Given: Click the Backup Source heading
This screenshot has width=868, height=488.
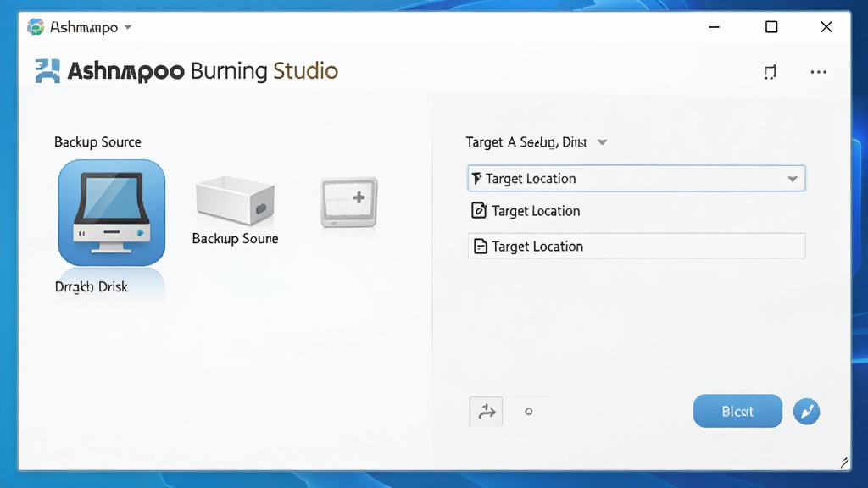Looking at the screenshot, I should click(x=97, y=142).
